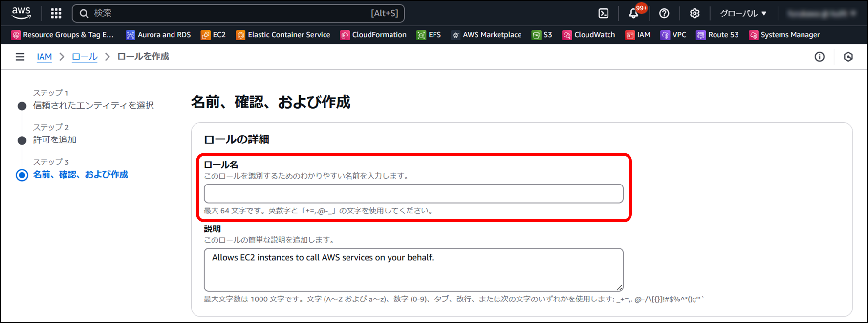The height and width of the screenshot is (323, 868).
Task: Open the help question mark icon
Action: 664,13
